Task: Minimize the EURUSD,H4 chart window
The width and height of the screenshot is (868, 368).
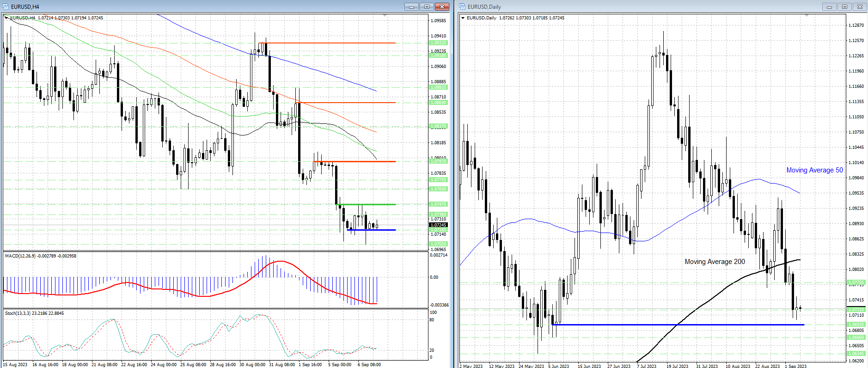Action: tap(411, 6)
